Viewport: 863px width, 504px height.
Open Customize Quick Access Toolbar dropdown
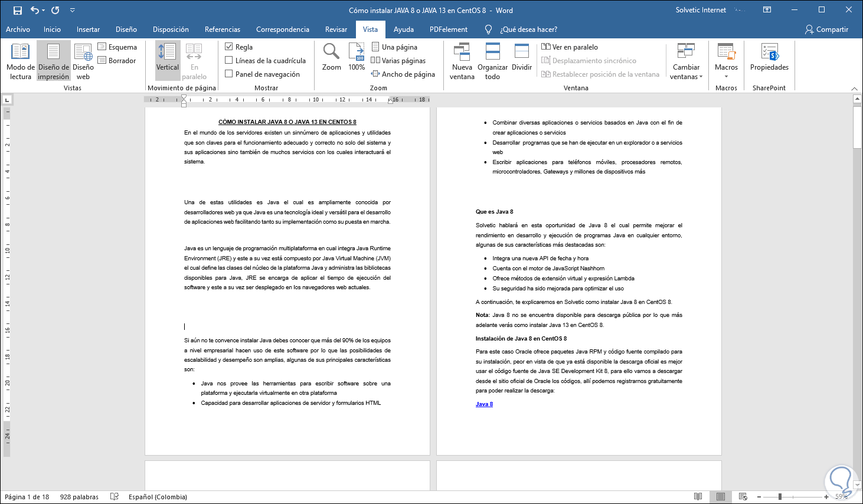click(x=73, y=11)
